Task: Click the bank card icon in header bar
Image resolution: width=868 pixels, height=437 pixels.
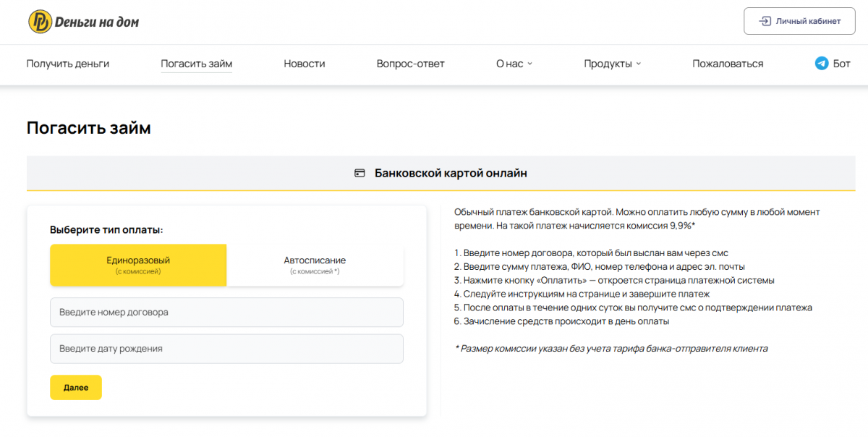Action: (359, 174)
